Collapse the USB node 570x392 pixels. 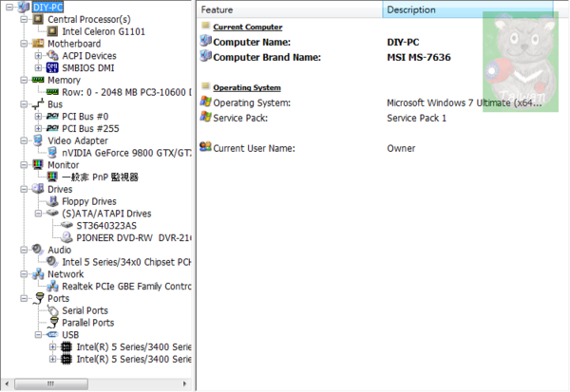39,335
